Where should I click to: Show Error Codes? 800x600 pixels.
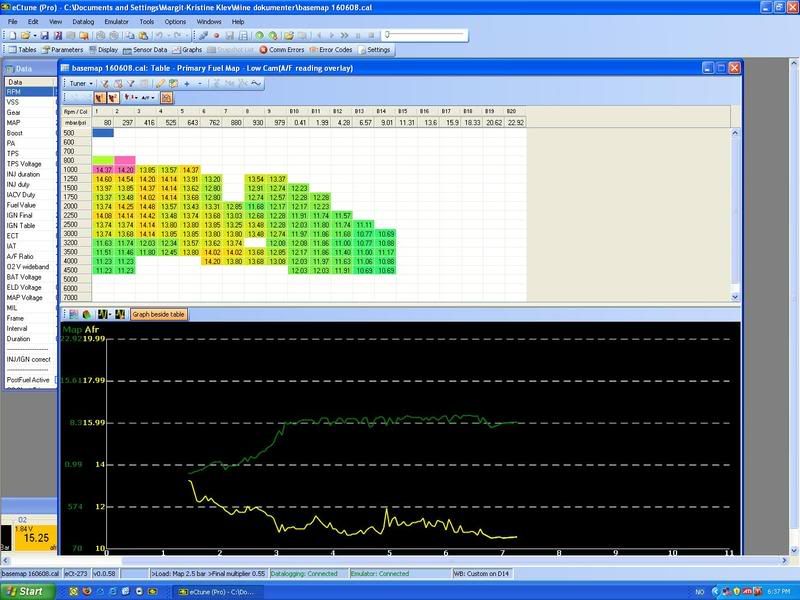tap(331, 50)
